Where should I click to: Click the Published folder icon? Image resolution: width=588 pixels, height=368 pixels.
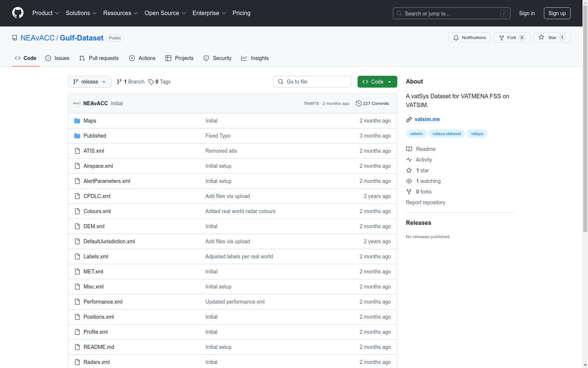click(x=77, y=136)
